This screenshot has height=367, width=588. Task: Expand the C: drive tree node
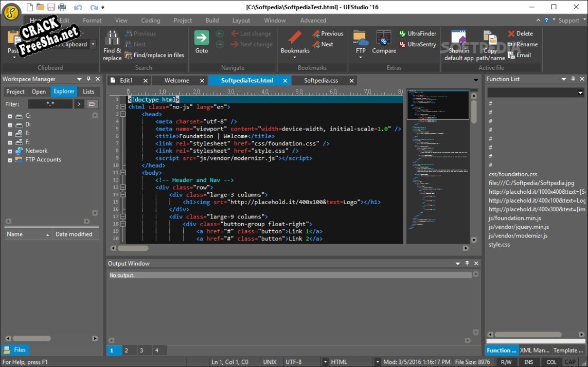click(x=10, y=116)
